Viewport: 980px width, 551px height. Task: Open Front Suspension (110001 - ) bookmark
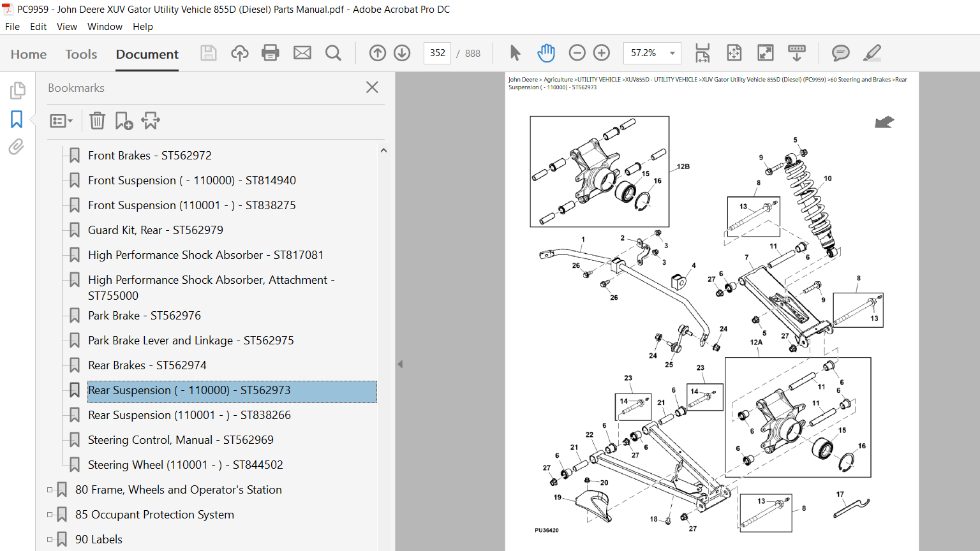point(192,205)
